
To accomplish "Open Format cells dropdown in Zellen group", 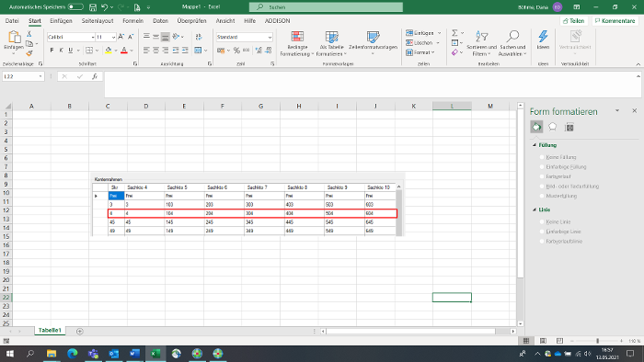I will coord(420,52).
